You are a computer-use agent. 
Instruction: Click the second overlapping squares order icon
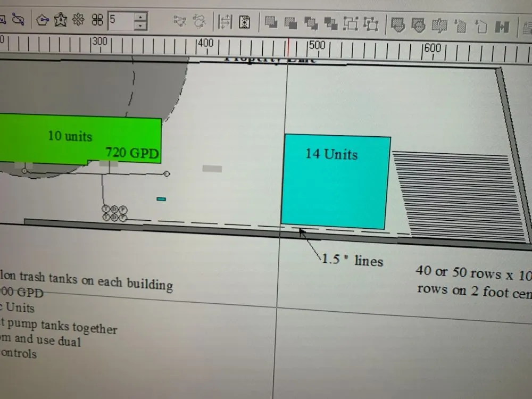(x=290, y=23)
